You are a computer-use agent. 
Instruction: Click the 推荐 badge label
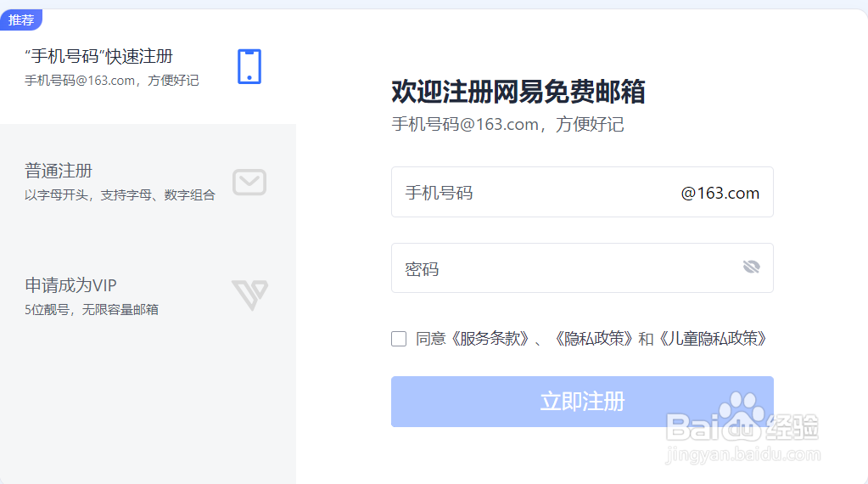[x=21, y=20]
